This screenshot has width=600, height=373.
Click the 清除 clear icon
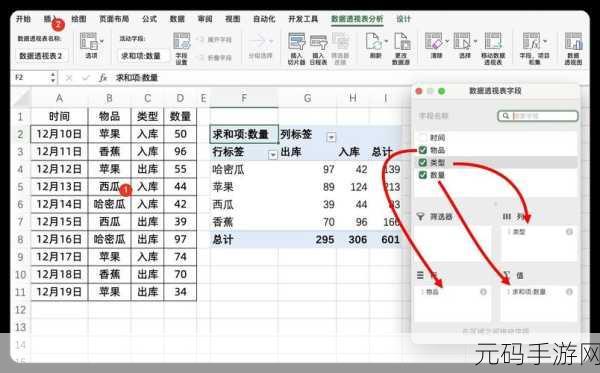click(434, 41)
